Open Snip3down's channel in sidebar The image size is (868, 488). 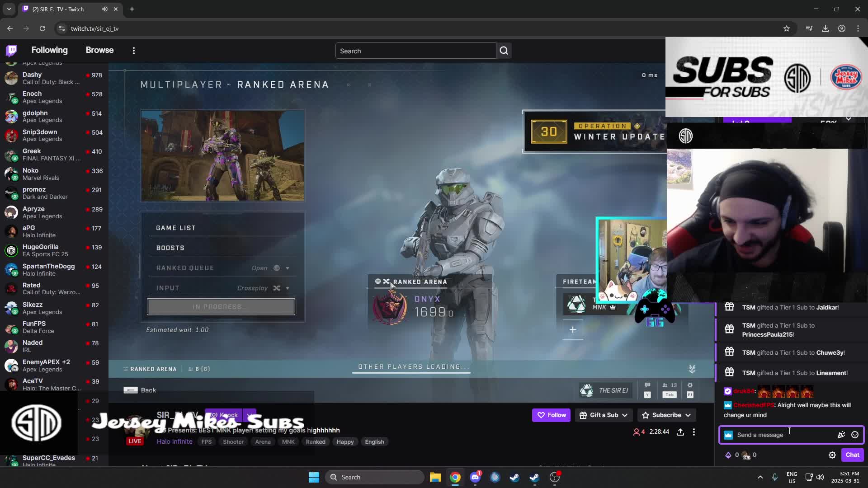(54, 136)
